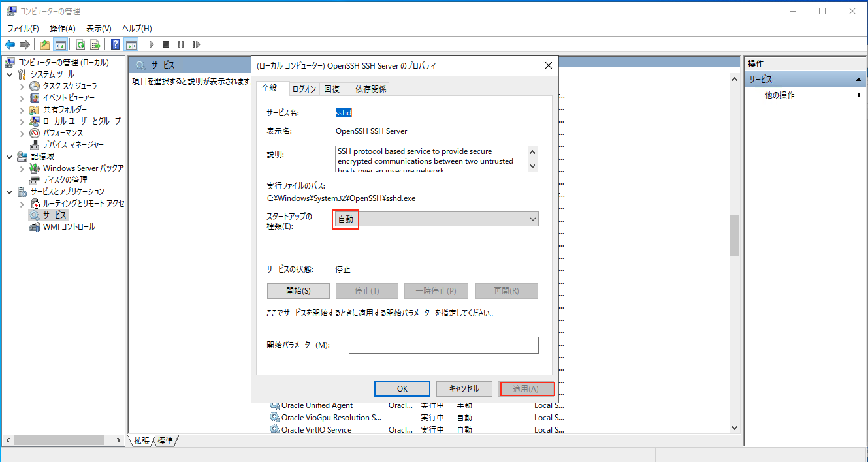Viewport: 868px width, 462px height.
Task: Click the タスク スケジューラ clock icon
Action: 35,86
